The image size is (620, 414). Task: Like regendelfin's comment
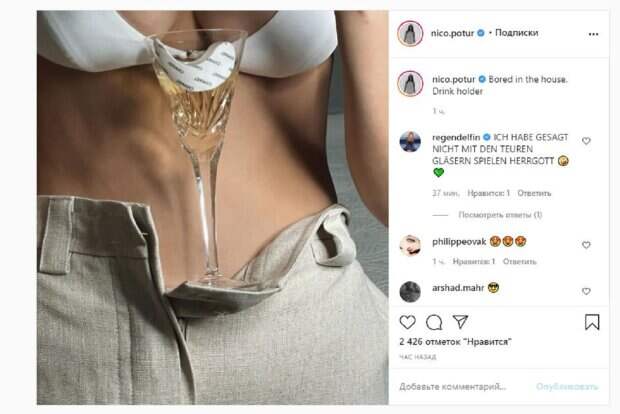(x=586, y=141)
